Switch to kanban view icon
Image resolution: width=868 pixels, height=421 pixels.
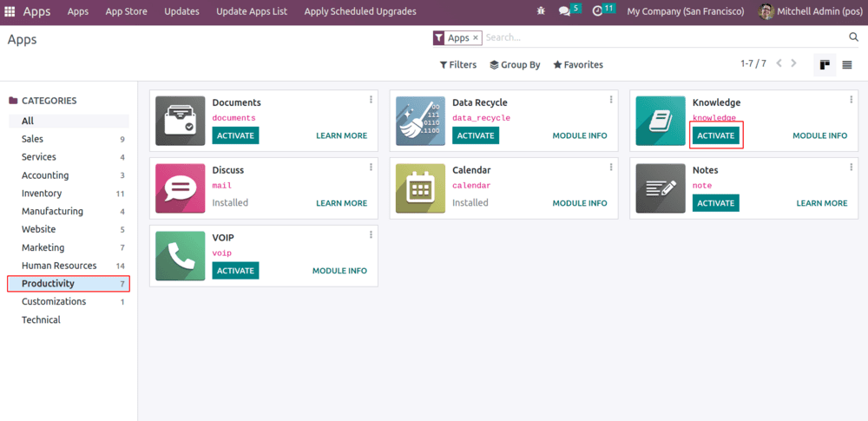click(x=825, y=64)
